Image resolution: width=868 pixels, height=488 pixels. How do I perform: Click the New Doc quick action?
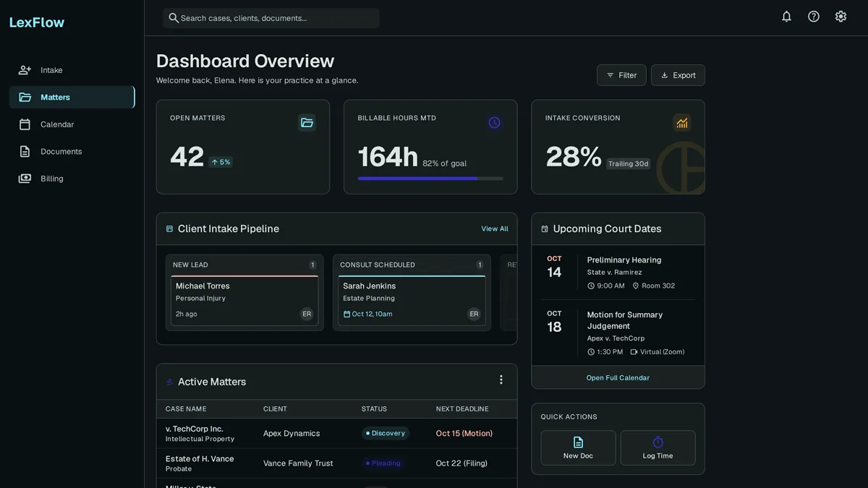click(578, 448)
